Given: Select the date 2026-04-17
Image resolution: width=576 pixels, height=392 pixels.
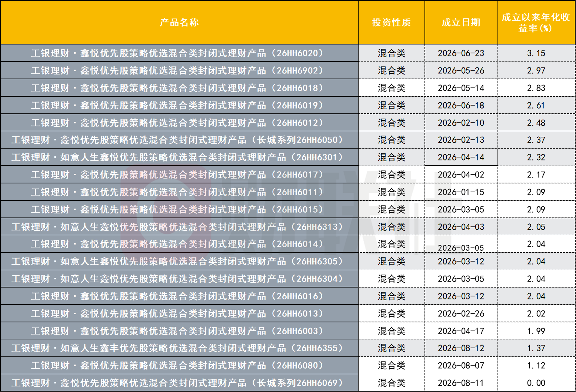Looking at the screenshot, I should (x=461, y=331).
